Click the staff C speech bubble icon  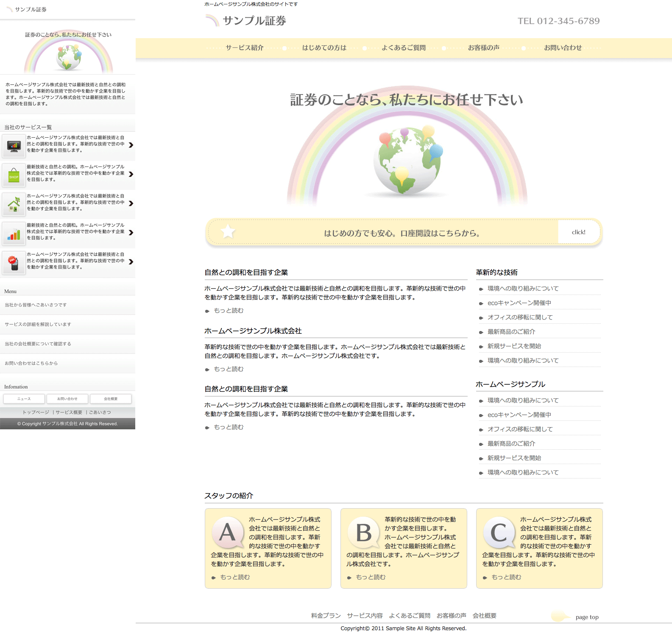tap(499, 532)
